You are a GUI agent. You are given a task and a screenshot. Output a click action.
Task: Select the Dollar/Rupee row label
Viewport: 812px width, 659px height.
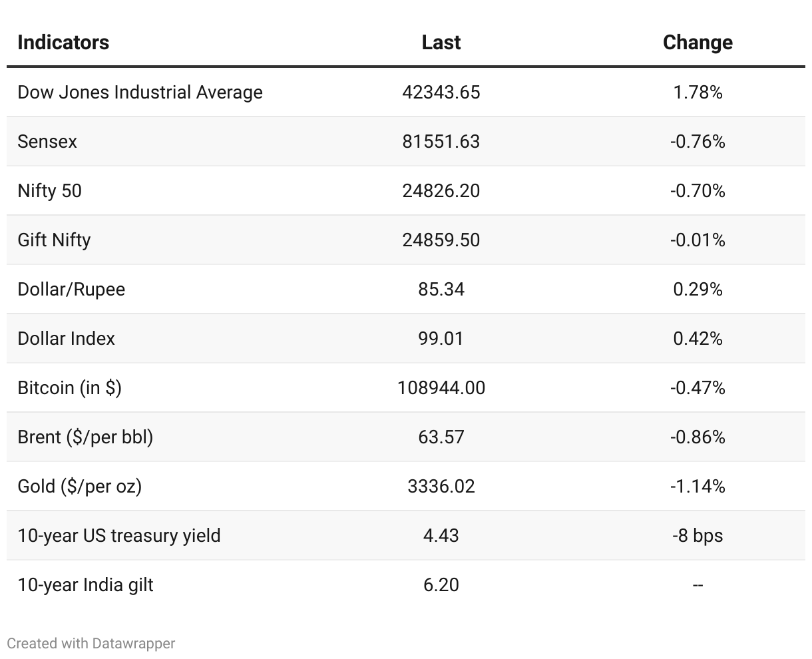click(x=71, y=289)
